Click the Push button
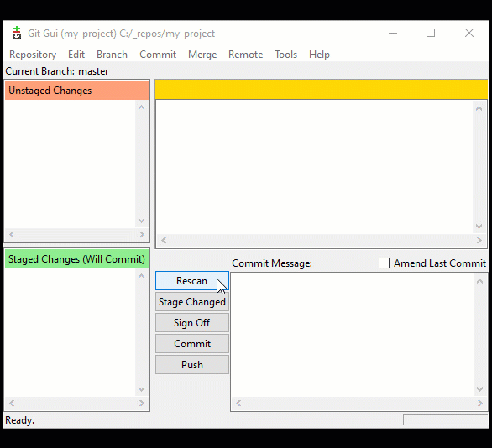 click(192, 365)
